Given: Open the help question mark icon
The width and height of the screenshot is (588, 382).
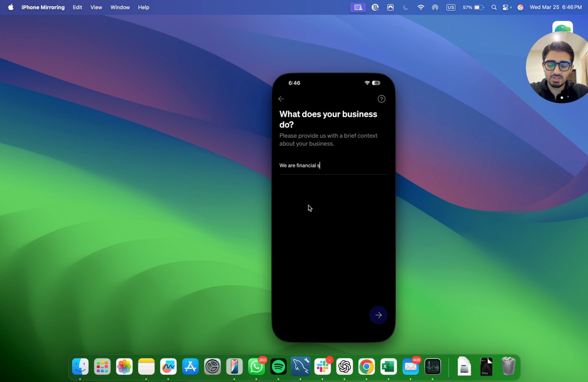Looking at the screenshot, I should (381, 99).
